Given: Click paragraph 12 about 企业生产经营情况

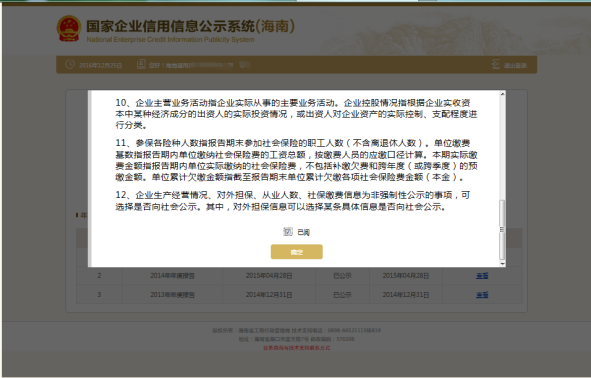Looking at the screenshot, I should point(293,201).
